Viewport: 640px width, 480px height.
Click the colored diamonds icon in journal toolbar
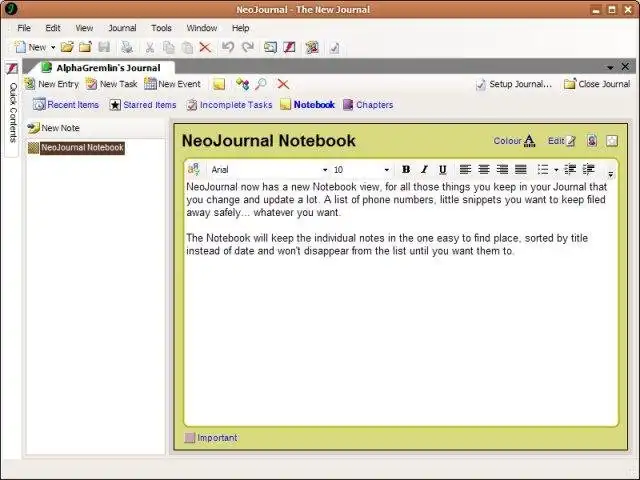coord(242,84)
